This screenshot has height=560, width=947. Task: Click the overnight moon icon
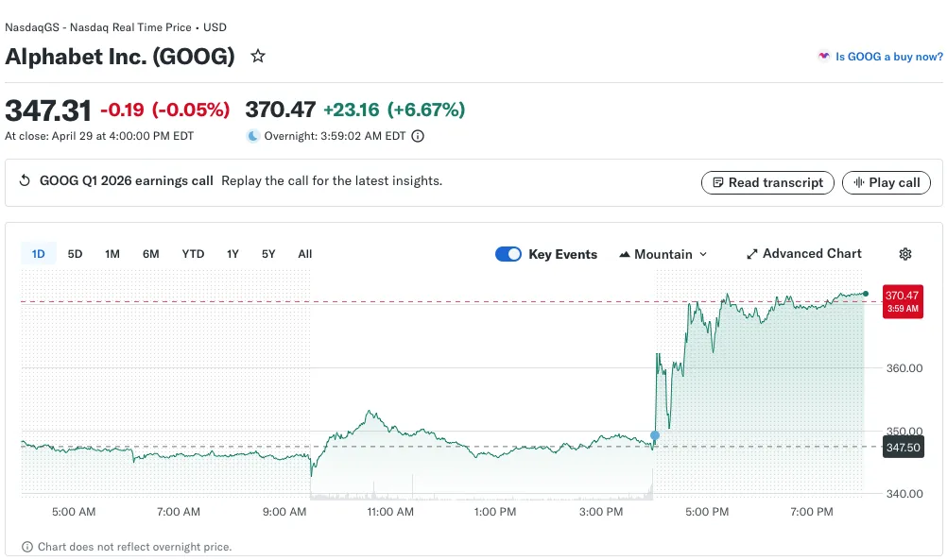click(x=252, y=136)
